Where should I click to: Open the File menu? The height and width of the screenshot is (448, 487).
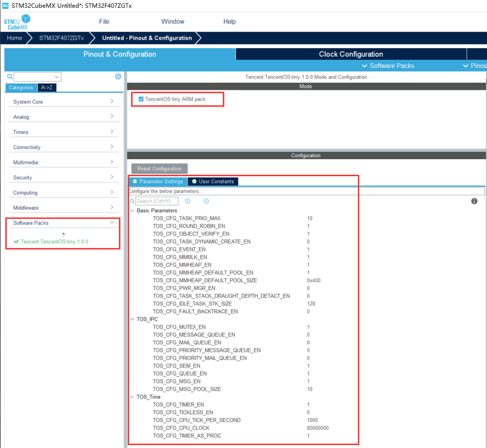coord(104,21)
